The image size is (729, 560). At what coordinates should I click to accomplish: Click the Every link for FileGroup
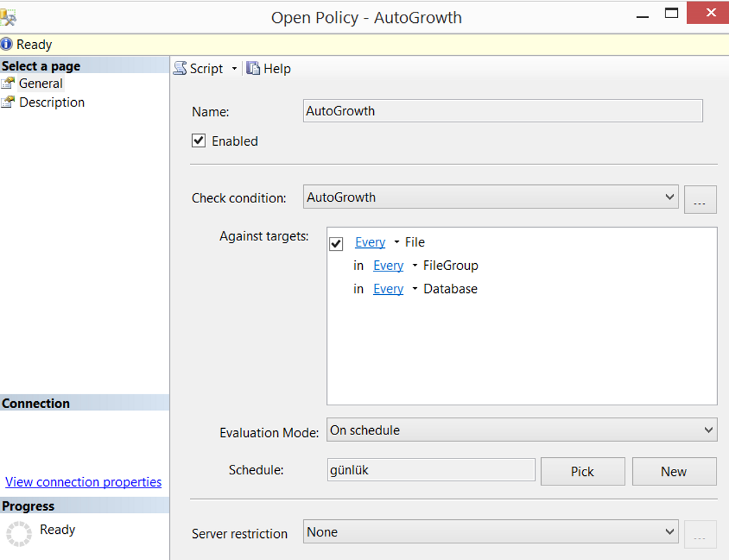[x=388, y=265]
